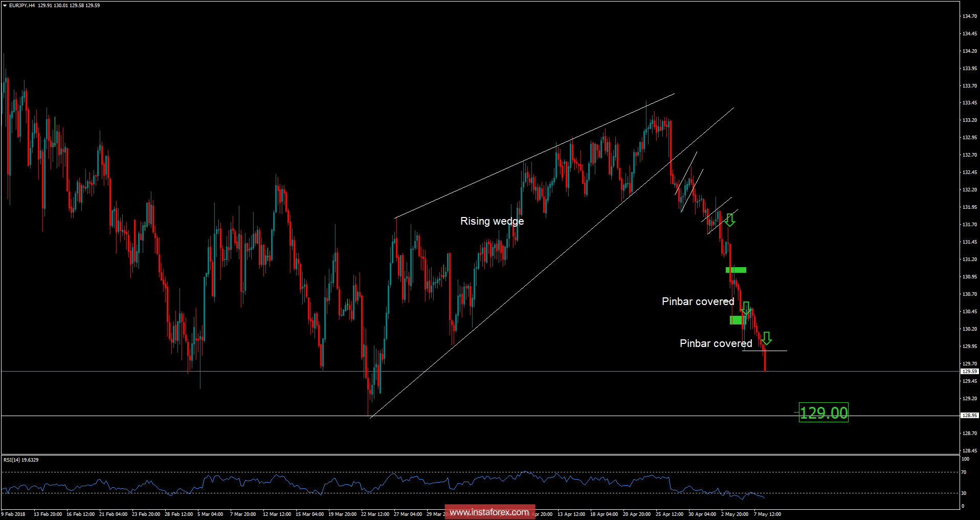Click the 132.45 price axis label

(970, 172)
